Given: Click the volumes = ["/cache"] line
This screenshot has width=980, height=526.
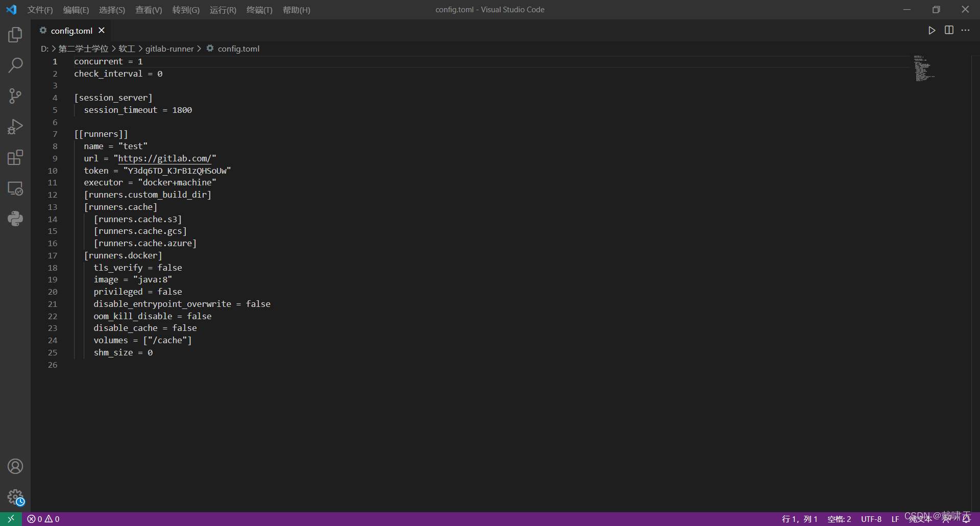Looking at the screenshot, I should point(142,340).
